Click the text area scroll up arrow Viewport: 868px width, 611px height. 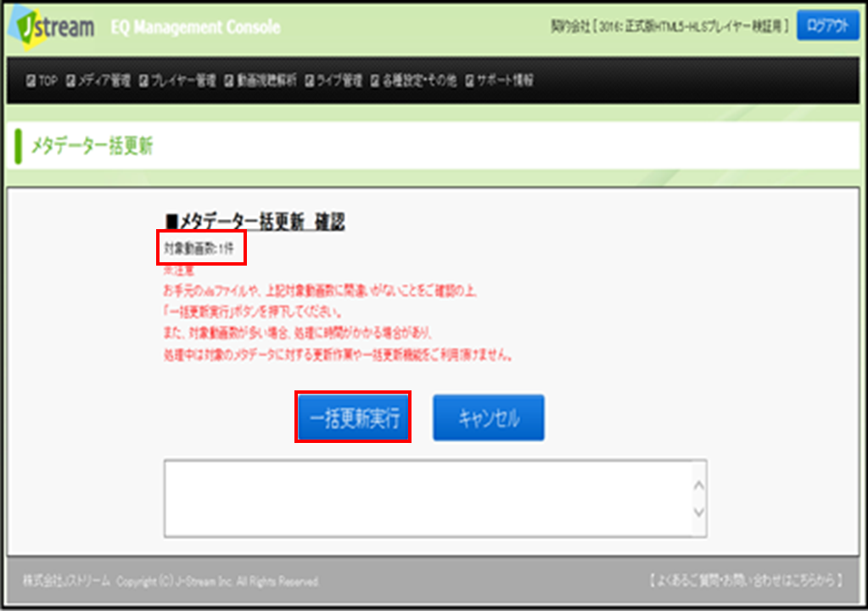pyautogui.click(x=698, y=486)
